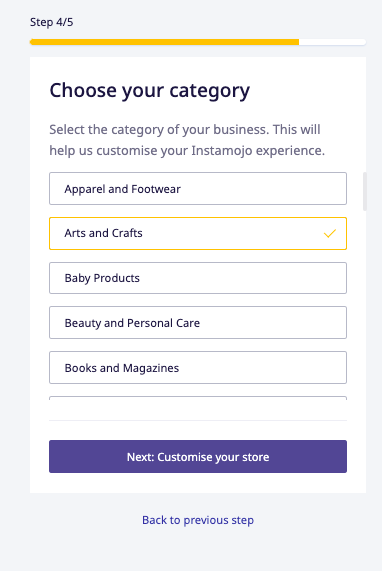This screenshot has height=571, width=382.
Task: Click the scrollbar track below the thumb
Action: pyautogui.click(x=365, y=306)
